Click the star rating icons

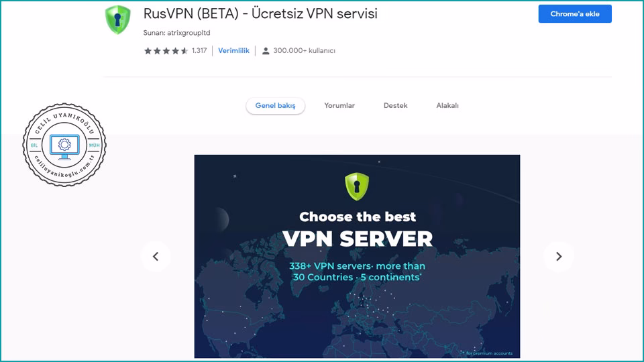(166, 51)
